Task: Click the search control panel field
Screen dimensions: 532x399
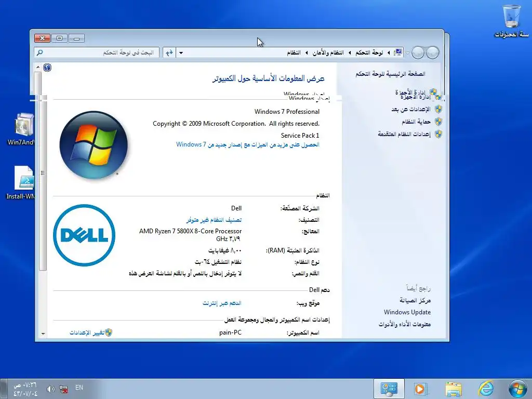Action: pos(97,52)
